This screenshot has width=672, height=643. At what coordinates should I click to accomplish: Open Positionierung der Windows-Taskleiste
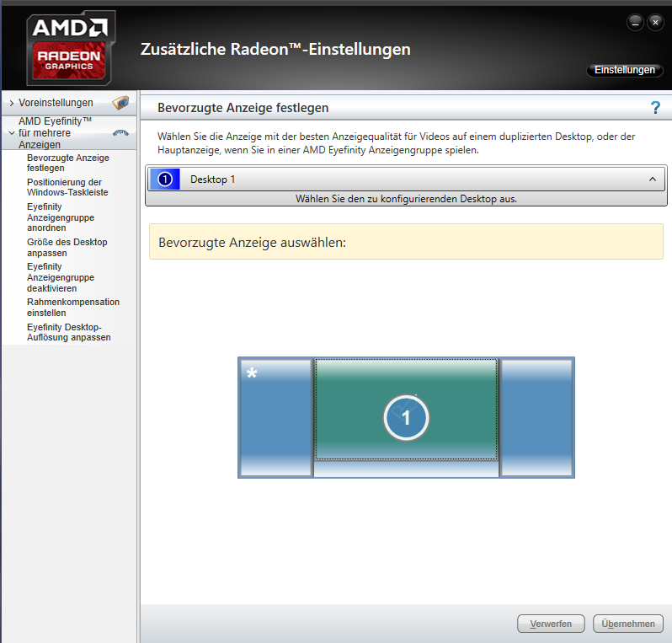(67, 187)
